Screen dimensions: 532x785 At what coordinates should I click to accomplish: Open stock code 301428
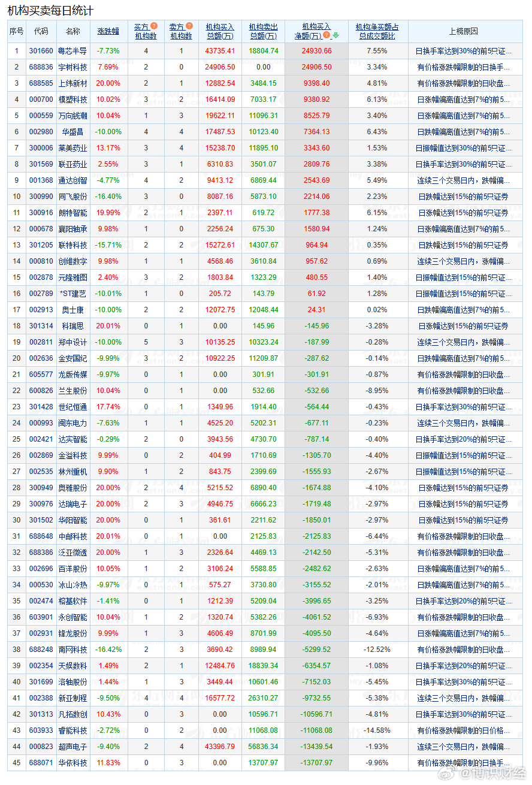41,407
